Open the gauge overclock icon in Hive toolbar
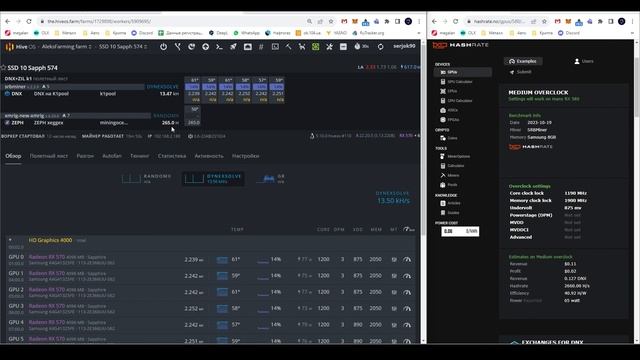This screenshot has width=640, height=360. pyautogui.click(x=248, y=47)
